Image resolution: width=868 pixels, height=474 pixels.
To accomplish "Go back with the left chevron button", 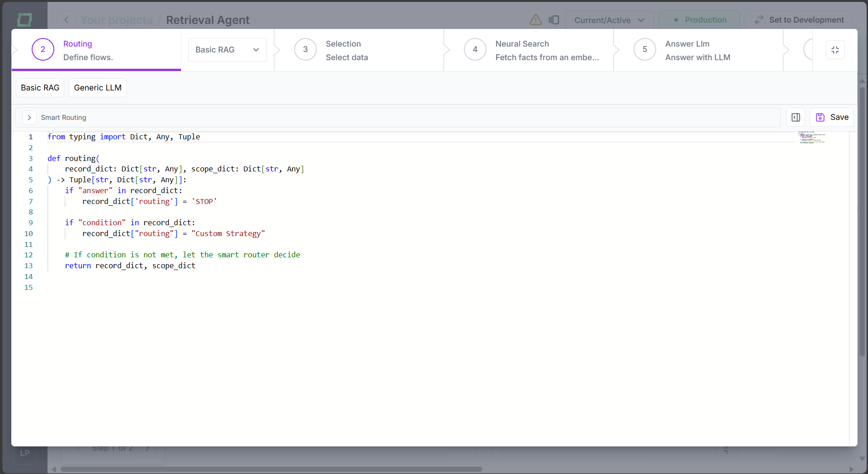I will click(67, 20).
